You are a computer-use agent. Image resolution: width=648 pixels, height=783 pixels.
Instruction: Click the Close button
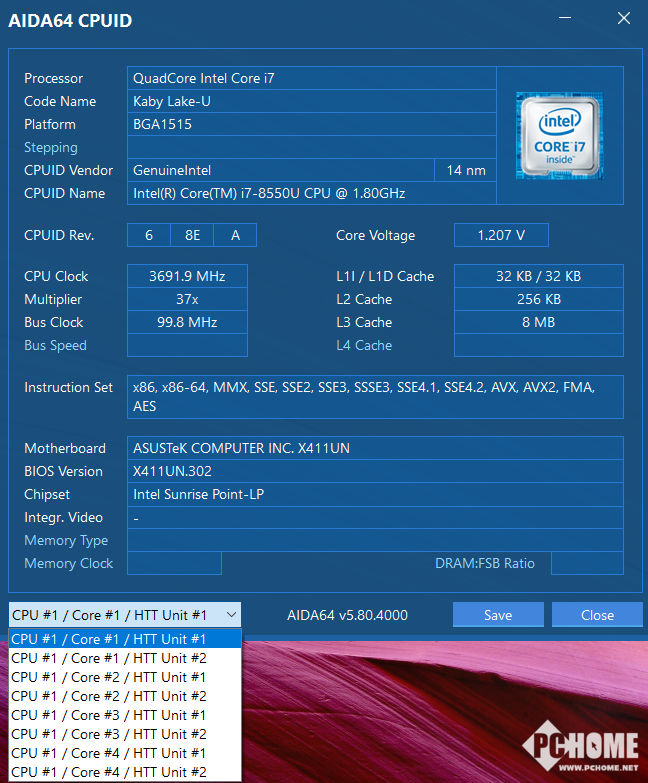tap(597, 615)
